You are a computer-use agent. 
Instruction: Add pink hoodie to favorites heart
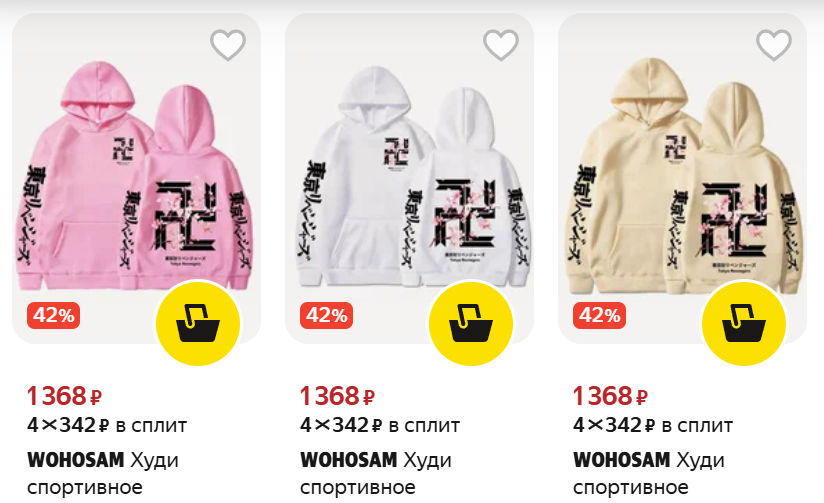[x=228, y=45]
